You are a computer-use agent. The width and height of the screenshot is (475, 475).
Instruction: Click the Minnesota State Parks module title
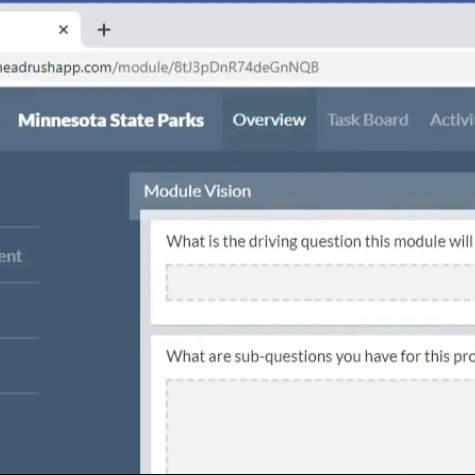click(x=111, y=120)
